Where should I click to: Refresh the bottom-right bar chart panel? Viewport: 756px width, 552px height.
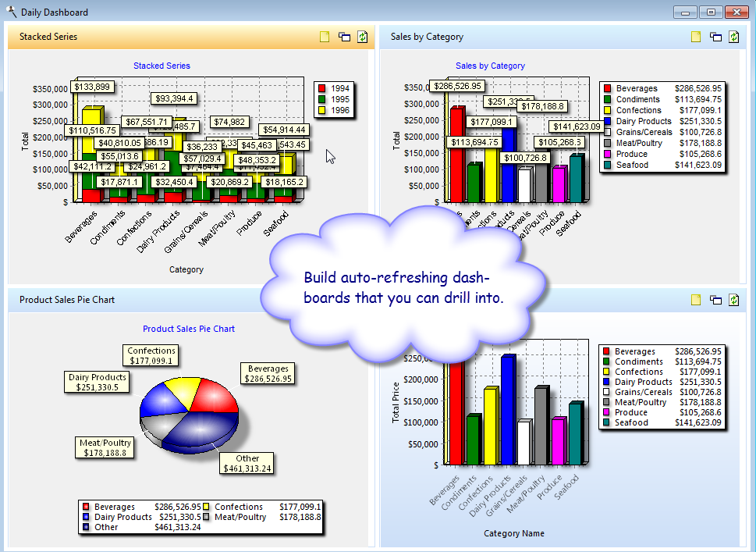(x=733, y=300)
